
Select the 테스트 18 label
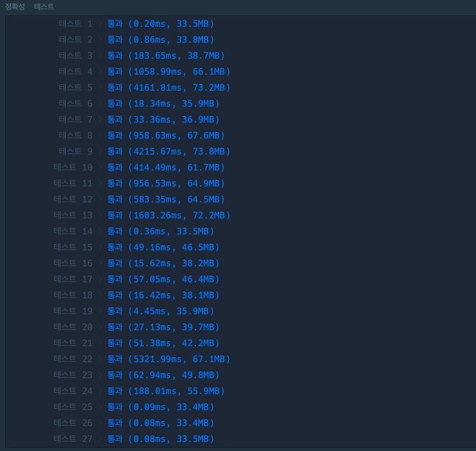point(73,295)
